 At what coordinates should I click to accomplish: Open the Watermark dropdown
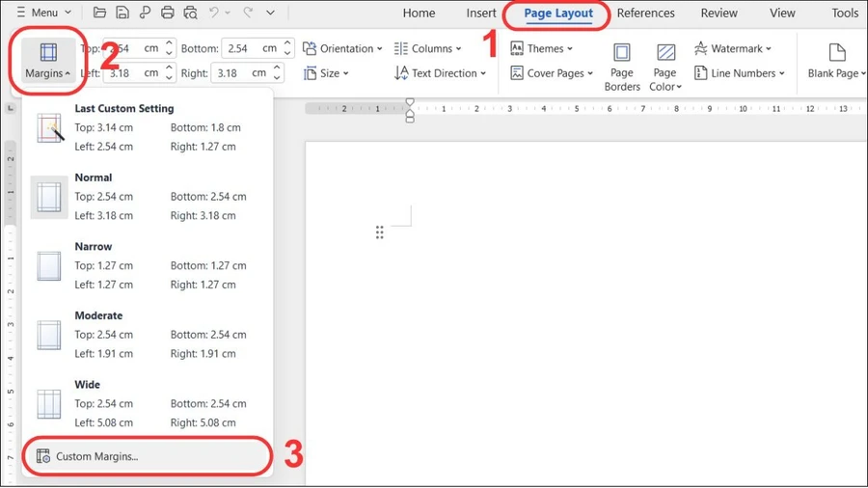pos(732,48)
